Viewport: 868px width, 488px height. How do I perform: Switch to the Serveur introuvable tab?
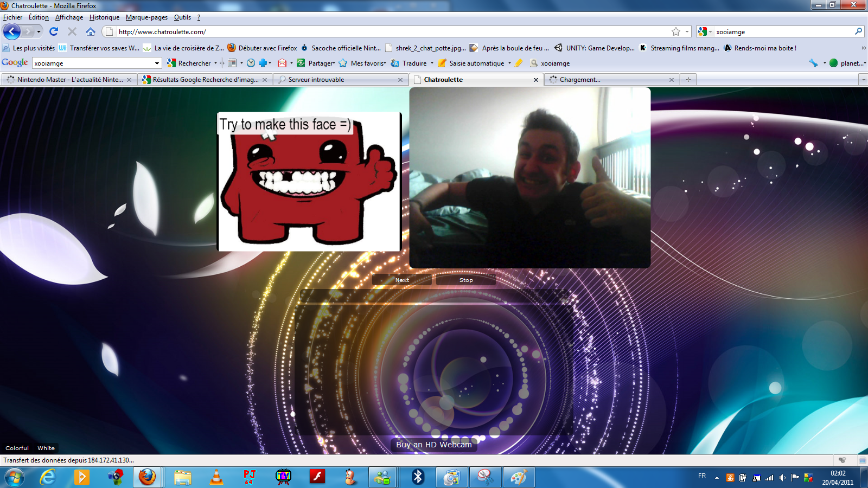click(340, 80)
